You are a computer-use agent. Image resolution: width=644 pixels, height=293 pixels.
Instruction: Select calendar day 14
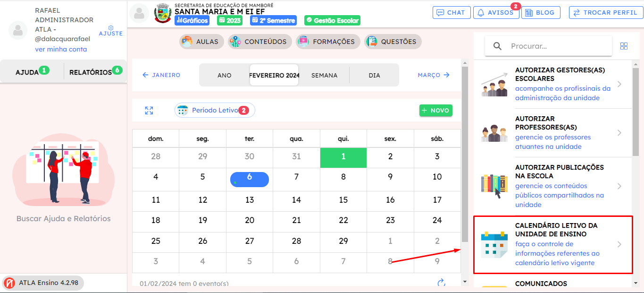[296, 200]
